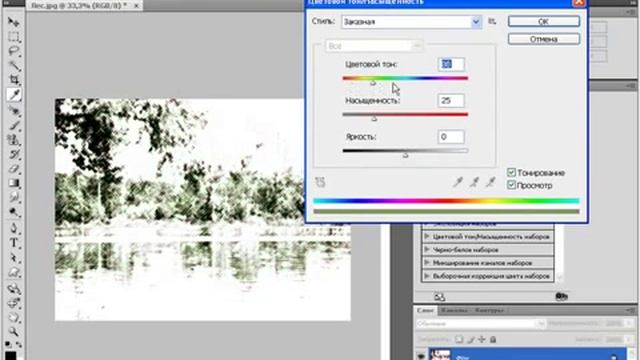Click the Насыщенность saturation slider
This screenshot has width=640, height=360.
coord(405,116)
